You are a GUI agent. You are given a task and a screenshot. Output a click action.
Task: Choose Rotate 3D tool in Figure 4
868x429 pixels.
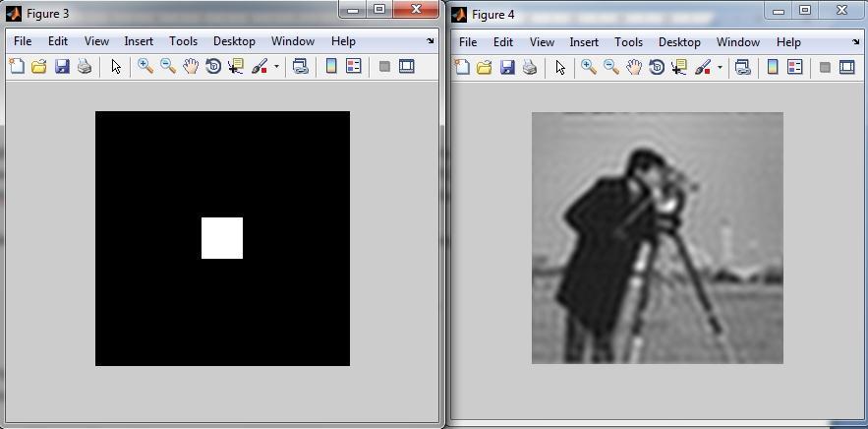coord(657,68)
